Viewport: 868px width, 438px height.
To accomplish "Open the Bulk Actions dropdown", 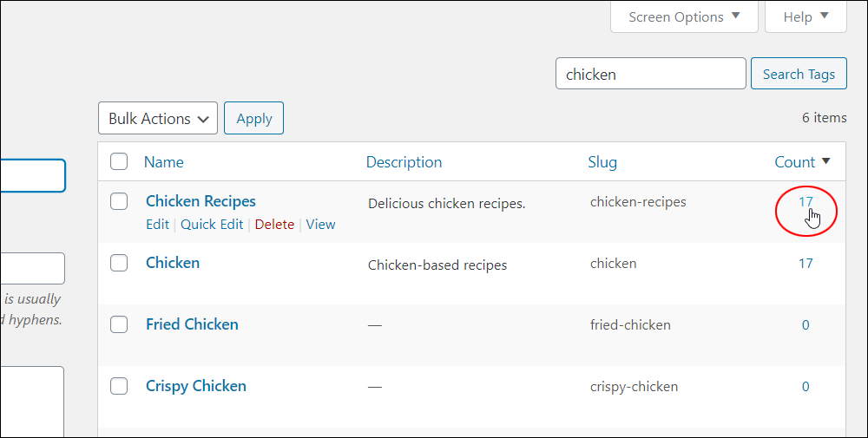I will click(158, 119).
